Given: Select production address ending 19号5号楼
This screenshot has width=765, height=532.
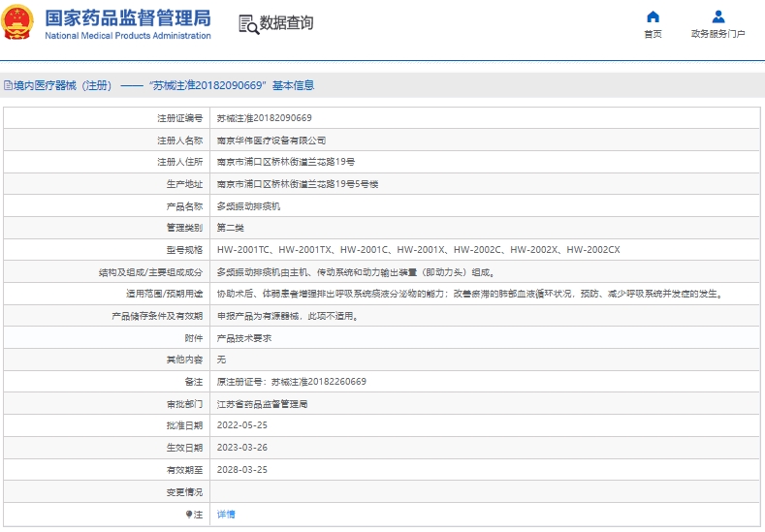Looking at the screenshot, I should click(298, 184).
